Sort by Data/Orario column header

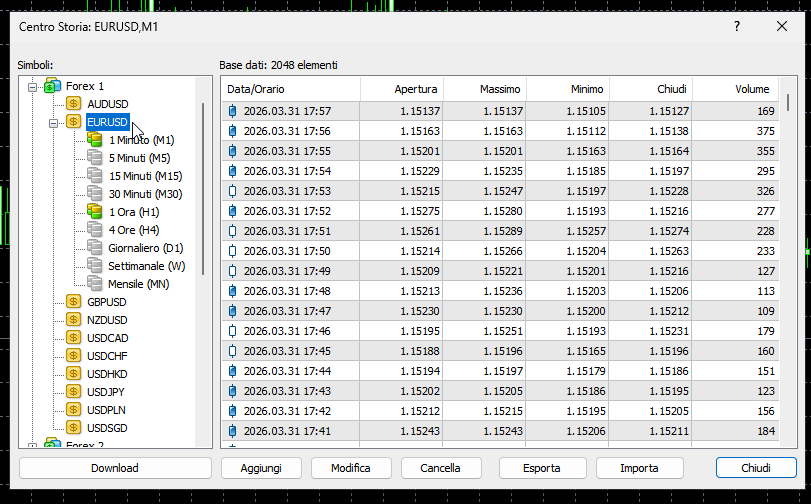click(291, 89)
